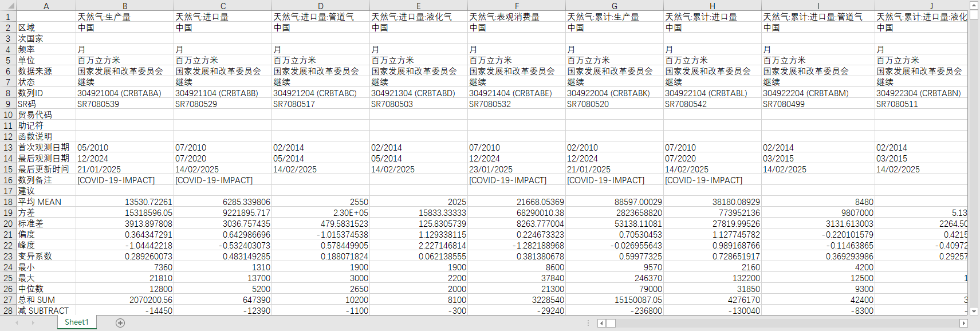Click median value '31850'

point(713,289)
